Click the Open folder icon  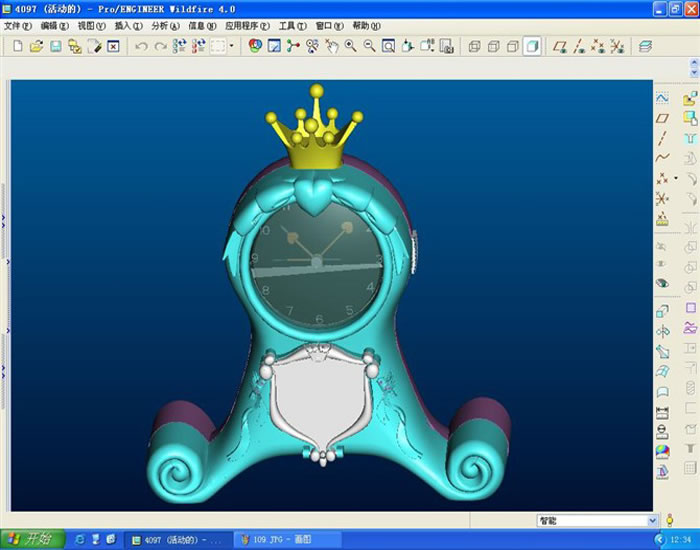(x=35, y=46)
